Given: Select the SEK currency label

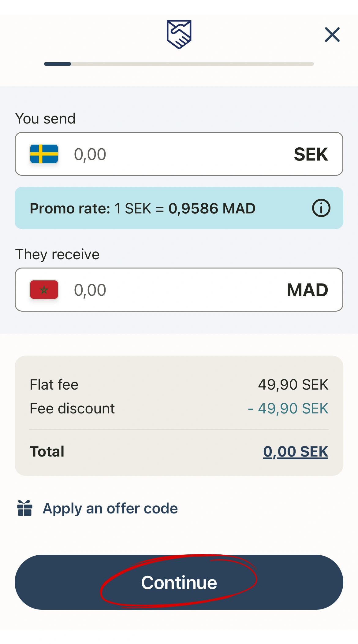Looking at the screenshot, I should click(311, 154).
